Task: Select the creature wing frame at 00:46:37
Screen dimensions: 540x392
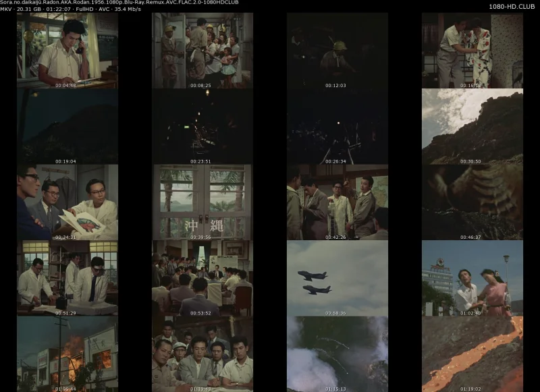Action: (x=473, y=202)
